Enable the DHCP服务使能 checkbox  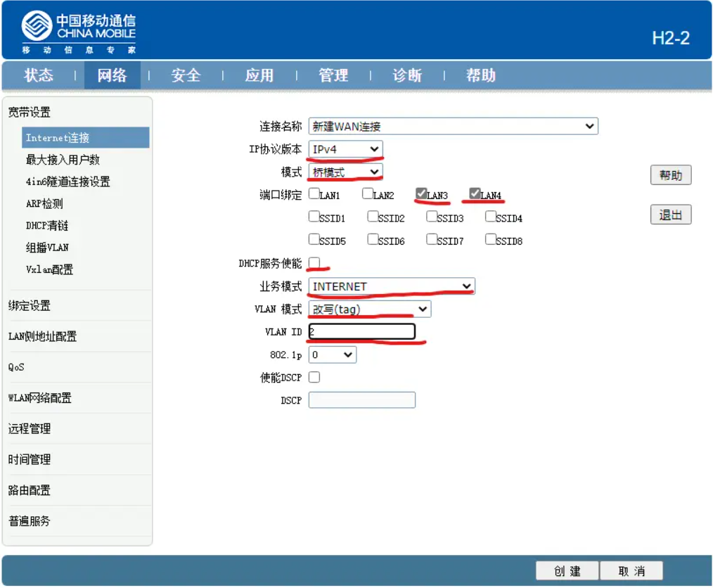click(x=314, y=263)
